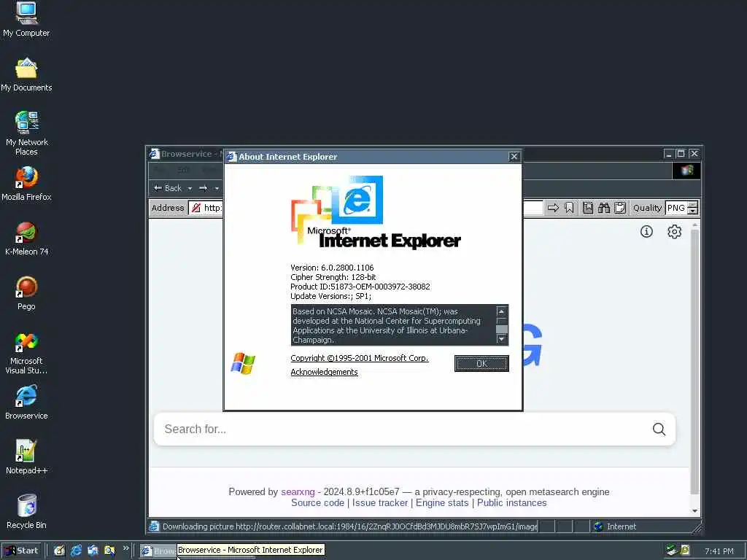747x560 pixels.
Task: Click the yellow tray icon beside the clock
Action: pyautogui.click(x=685, y=551)
